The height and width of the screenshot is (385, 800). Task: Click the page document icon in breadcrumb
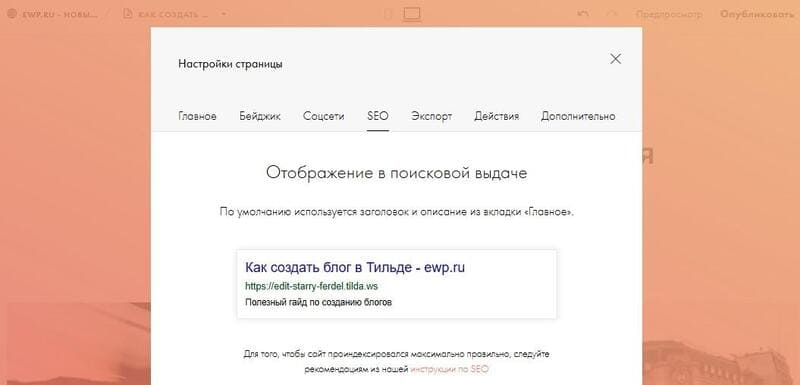[x=128, y=14]
